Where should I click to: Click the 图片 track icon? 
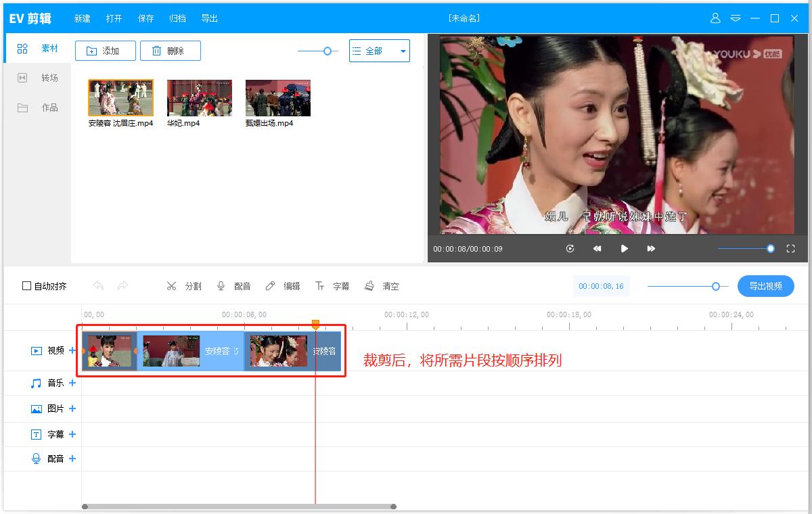pos(37,408)
